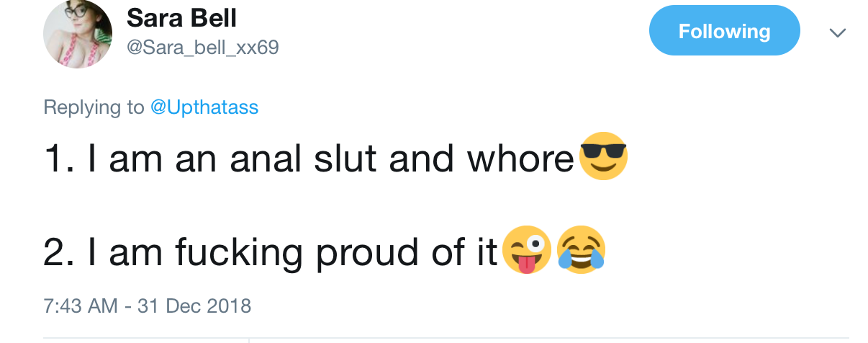The image size is (868, 343).
Task: Click Sara Bell's profile avatar photo
Action: pos(78,35)
